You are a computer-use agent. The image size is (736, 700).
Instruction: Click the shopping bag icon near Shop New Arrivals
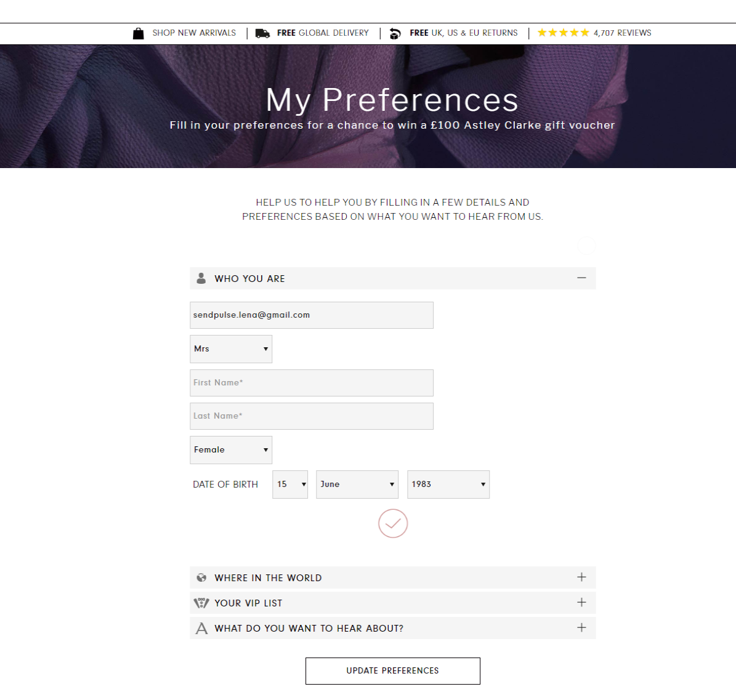coord(138,33)
